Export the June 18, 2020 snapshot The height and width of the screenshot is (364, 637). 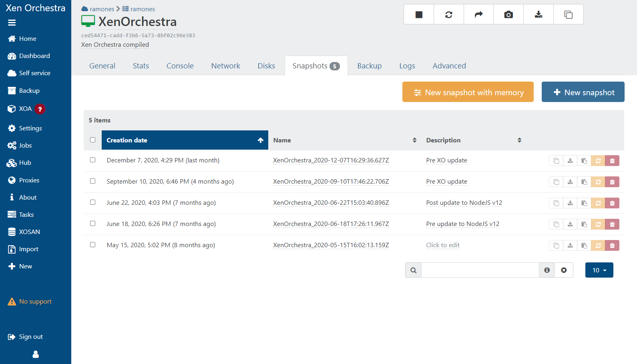click(x=570, y=224)
